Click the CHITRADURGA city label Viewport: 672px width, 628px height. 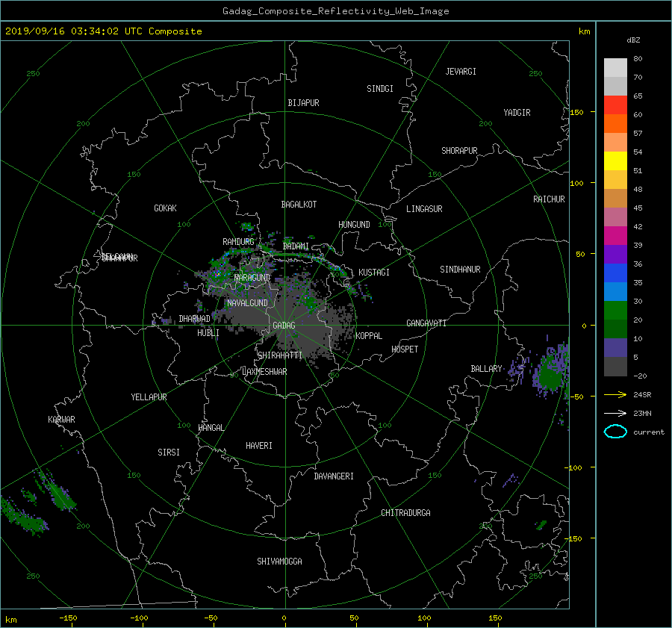(406, 513)
